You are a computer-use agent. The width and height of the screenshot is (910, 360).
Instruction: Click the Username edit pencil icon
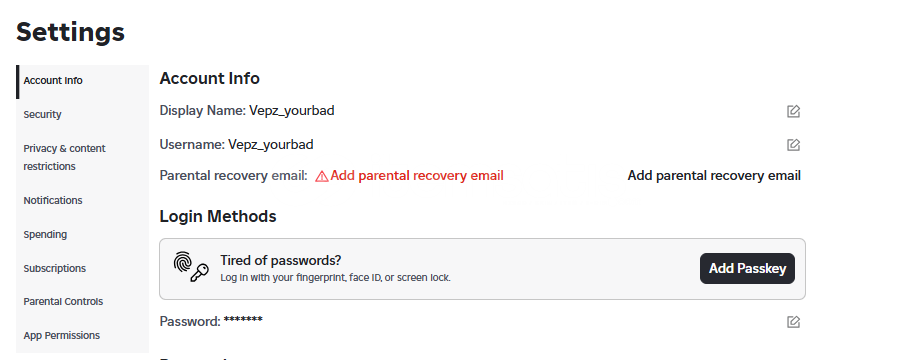[x=793, y=145]
